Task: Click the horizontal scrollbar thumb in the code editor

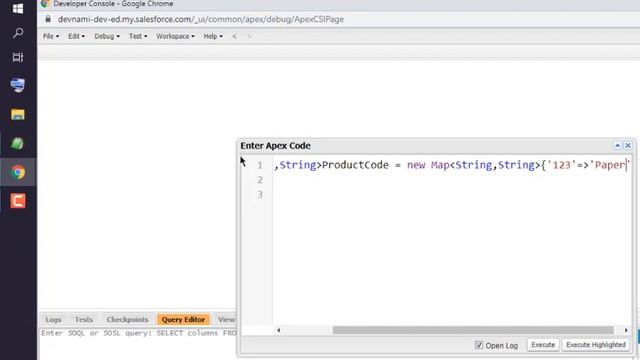Action: pos(473,330)
